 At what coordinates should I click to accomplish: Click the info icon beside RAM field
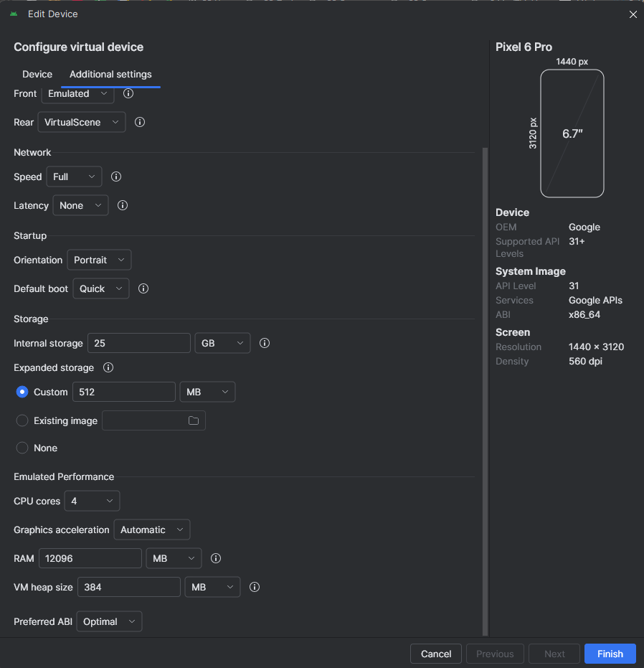[x=216, y=558]
